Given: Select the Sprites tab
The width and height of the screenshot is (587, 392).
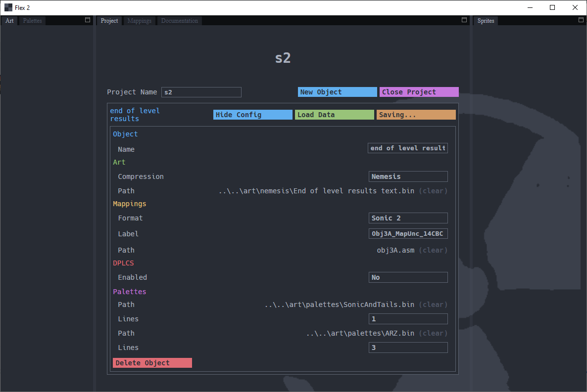Looking at the screenshot, I should 486,21.
